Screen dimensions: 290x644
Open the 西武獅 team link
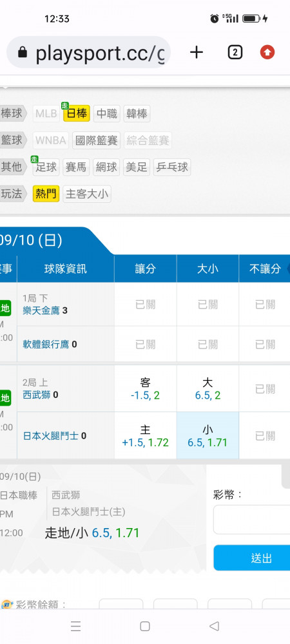37,395
